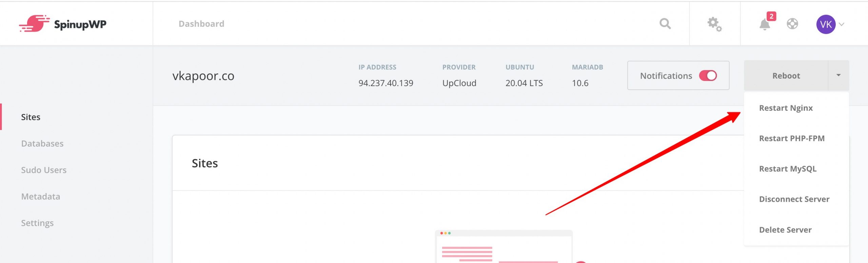Expand the account menu chevron
The image size is (868, 263).
pyautogui.click(x=842, y=24)
